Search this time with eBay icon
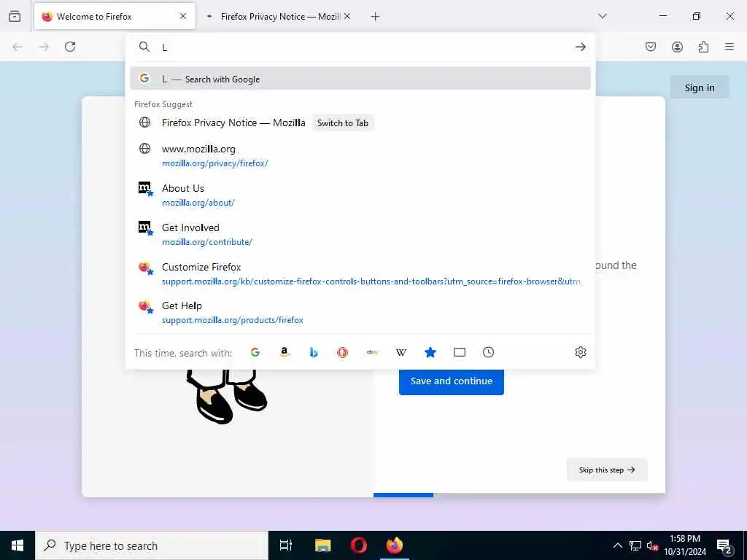The height and width of the screenshot is (560, 747). coord(372,352)
